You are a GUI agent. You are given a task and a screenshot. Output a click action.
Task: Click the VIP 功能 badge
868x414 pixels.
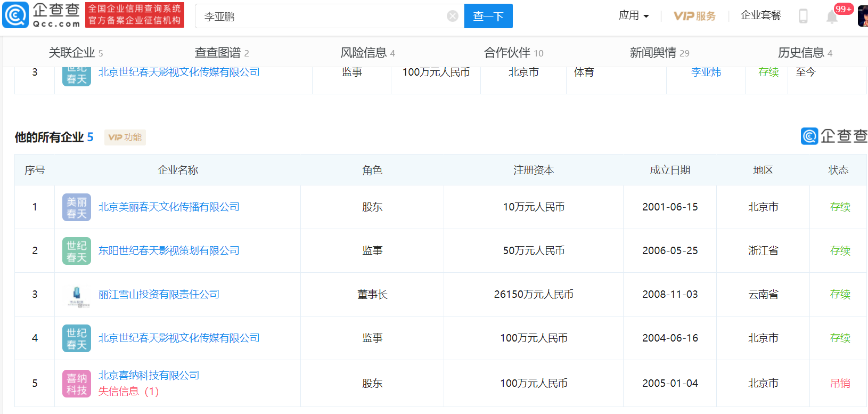pyautogui.click(x=125, y=137)
